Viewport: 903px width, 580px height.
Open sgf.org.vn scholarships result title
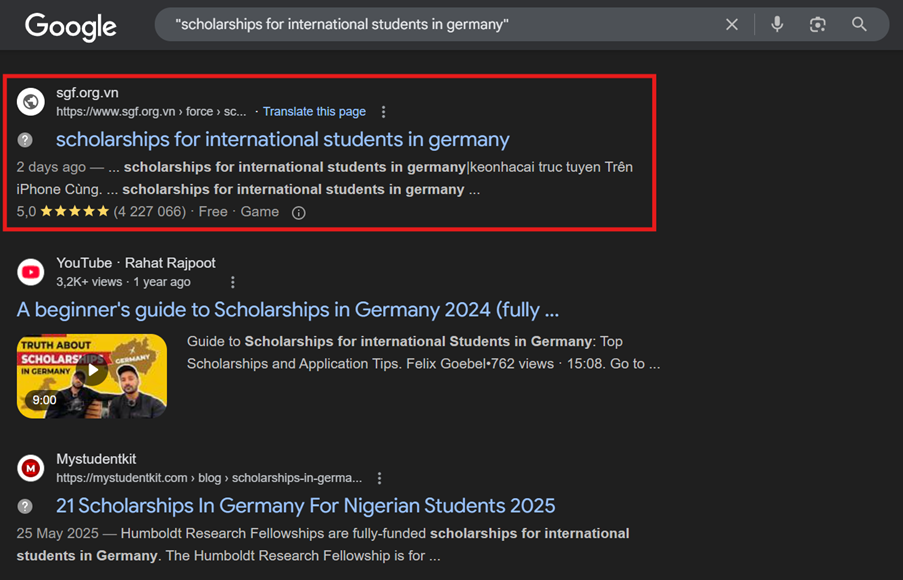tap(282, 140)
